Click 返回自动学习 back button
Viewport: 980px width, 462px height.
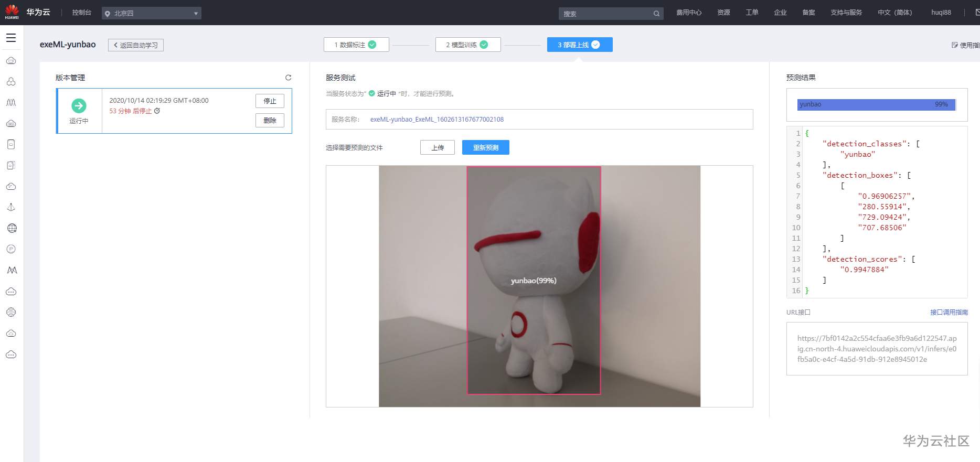tap(136, 45)
